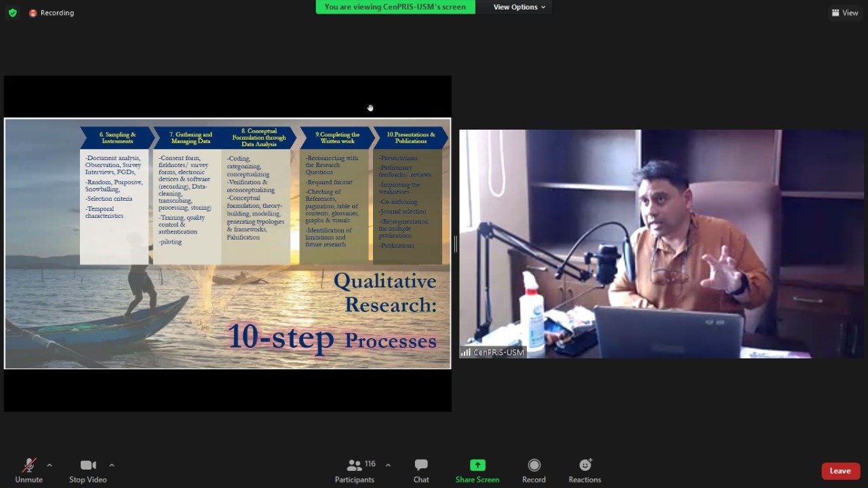Click the '8. Conceptual Formulation' slide heading

pyautogui.click(x=259, y=138)
